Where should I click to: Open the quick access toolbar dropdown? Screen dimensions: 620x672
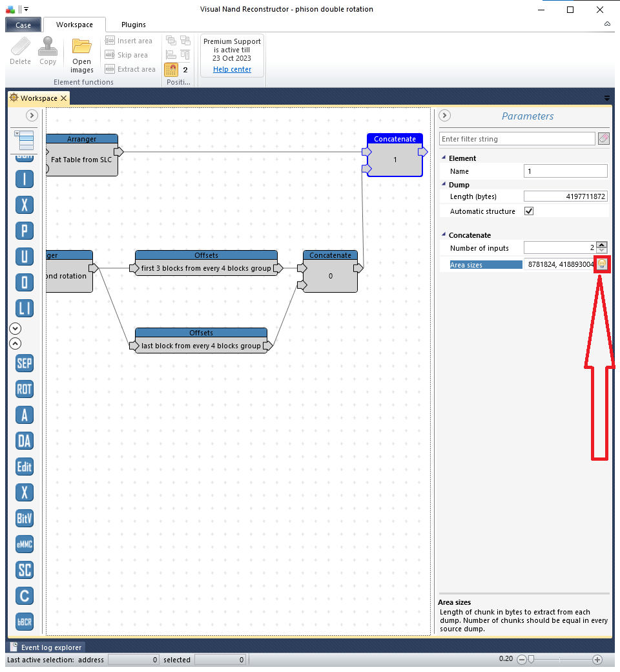coord(26,9)
